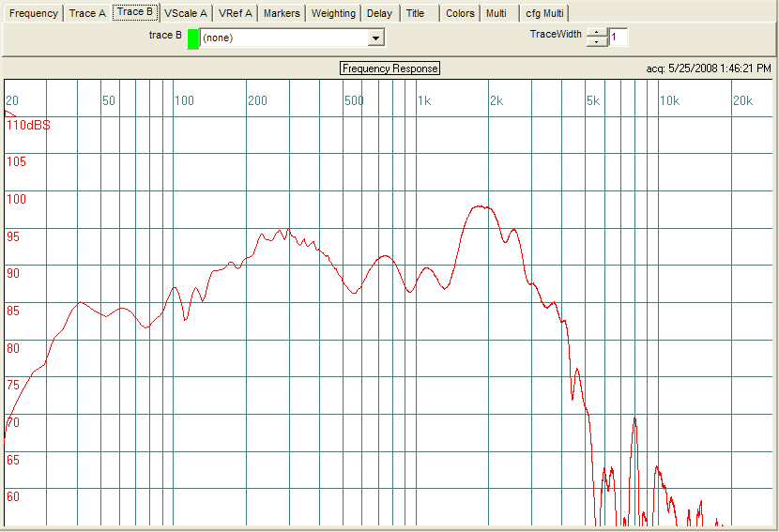Decrease TraceWidth with the down arrow
This screenshot has height=532, width=779.
pyautogui.click(x=597, y=42)
